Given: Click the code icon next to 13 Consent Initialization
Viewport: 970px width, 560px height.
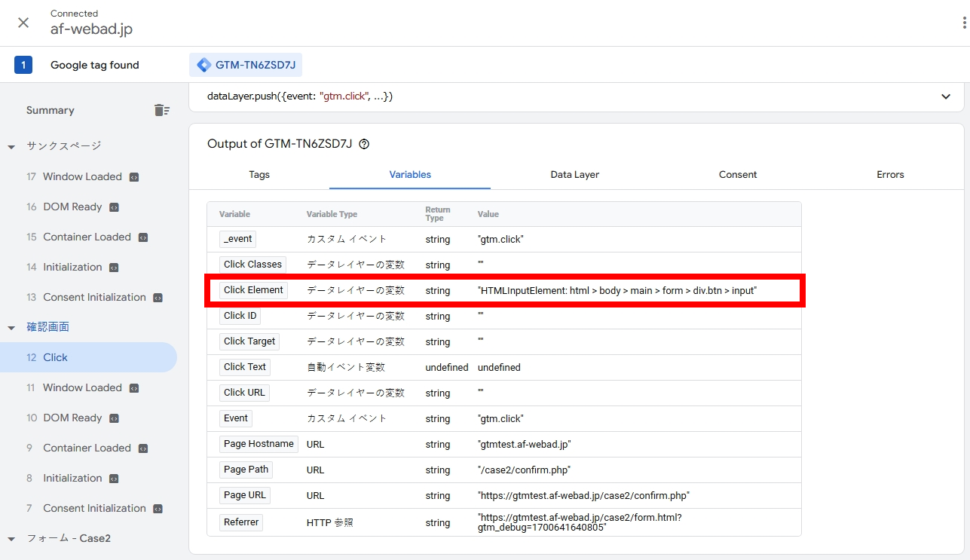Looking at the screenshot, I should 158,298.
